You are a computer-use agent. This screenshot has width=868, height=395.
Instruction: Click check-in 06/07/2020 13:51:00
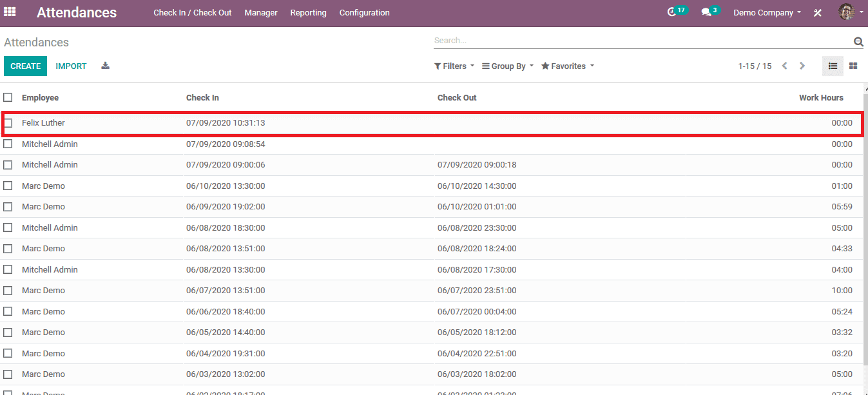pyautogui.click(x=226, y=291)
